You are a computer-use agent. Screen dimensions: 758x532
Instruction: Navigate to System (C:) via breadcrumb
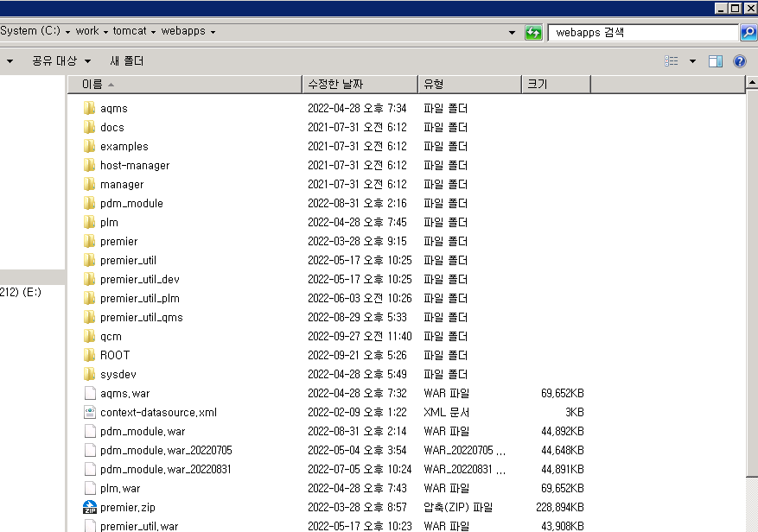point(34,30)
